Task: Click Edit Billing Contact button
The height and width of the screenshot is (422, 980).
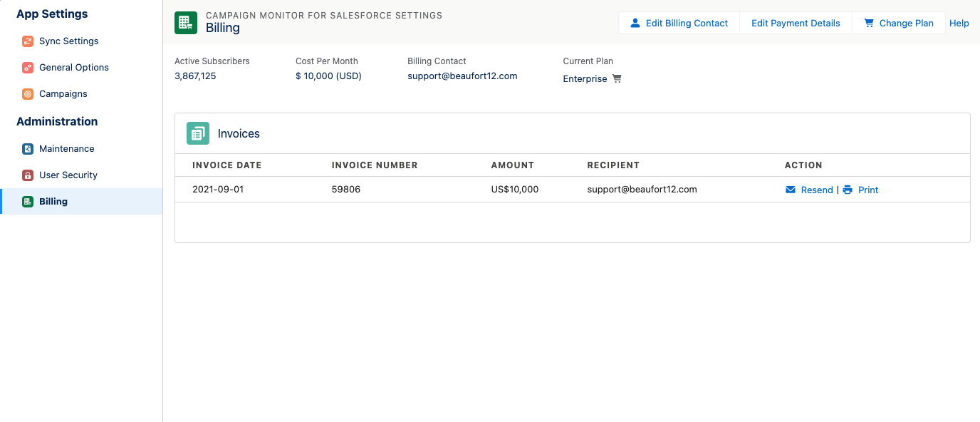Action: pos(679,24)
